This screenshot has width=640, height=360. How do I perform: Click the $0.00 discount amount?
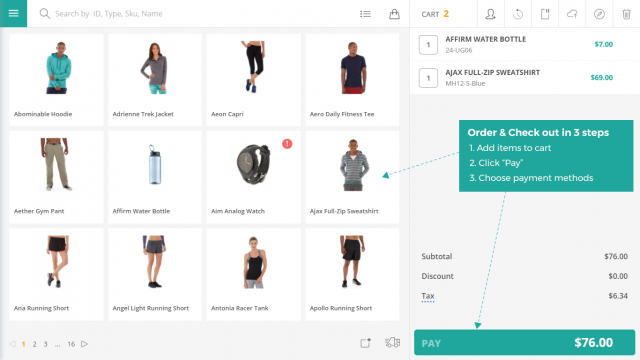[x=618, y=276]
